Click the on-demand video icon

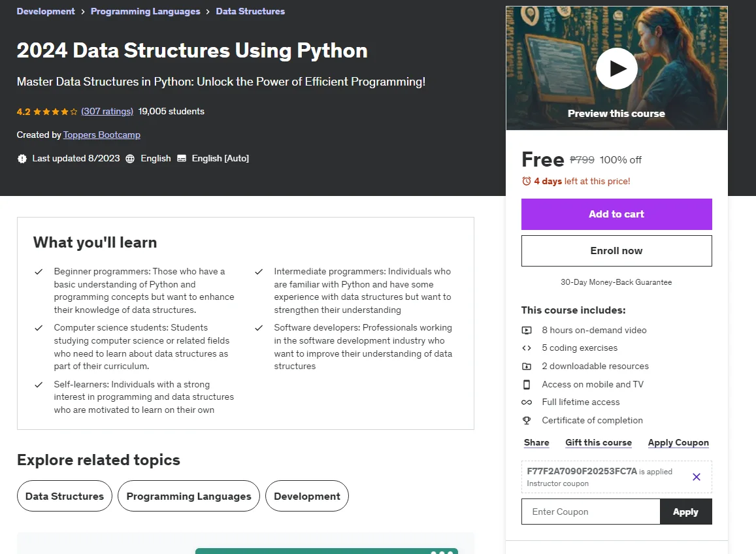[x=527, y=331]
